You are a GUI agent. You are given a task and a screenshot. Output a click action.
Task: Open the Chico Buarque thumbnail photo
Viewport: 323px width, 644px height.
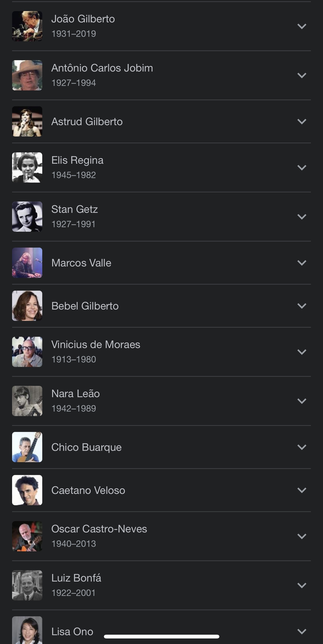click(x=27, y=447)
